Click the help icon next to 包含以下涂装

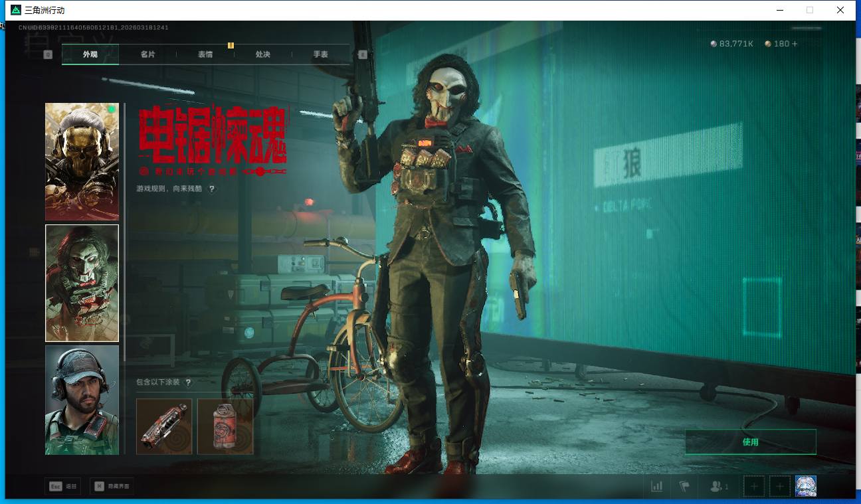(188, 382)
